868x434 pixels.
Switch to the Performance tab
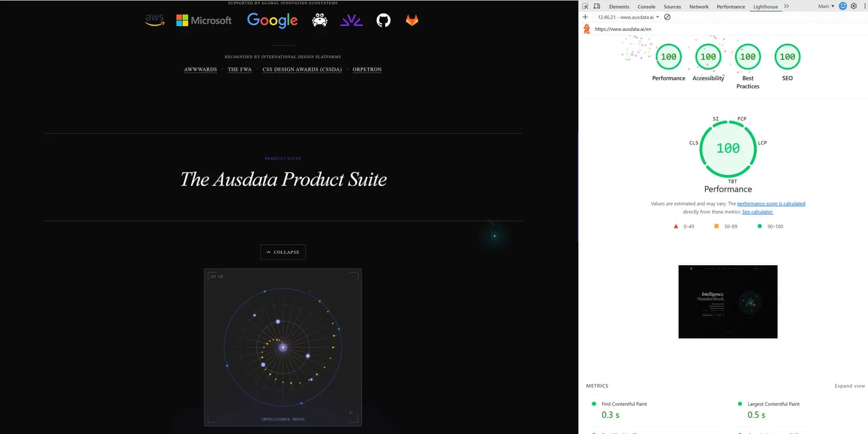pos(731,7)
